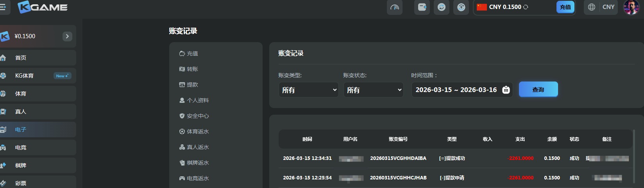Viewport: 644px width, 188px height.
Task: Click timestamp 2026-03-15 12:34:31
Action: coord(307,158)
